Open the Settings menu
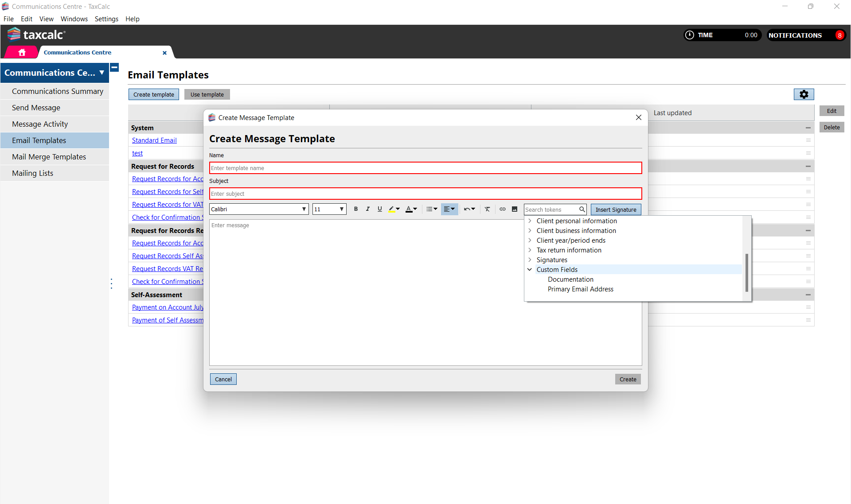The height and width of the screenshot is (504, 851). [x=106, y=19]
